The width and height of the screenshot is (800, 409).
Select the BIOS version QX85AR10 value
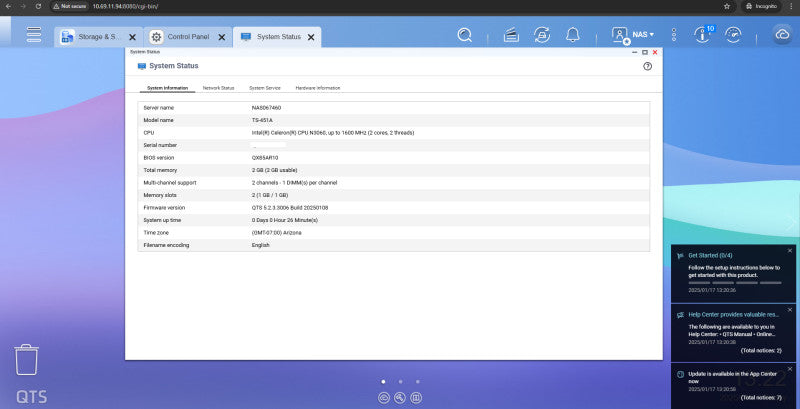tap(265, 158)
